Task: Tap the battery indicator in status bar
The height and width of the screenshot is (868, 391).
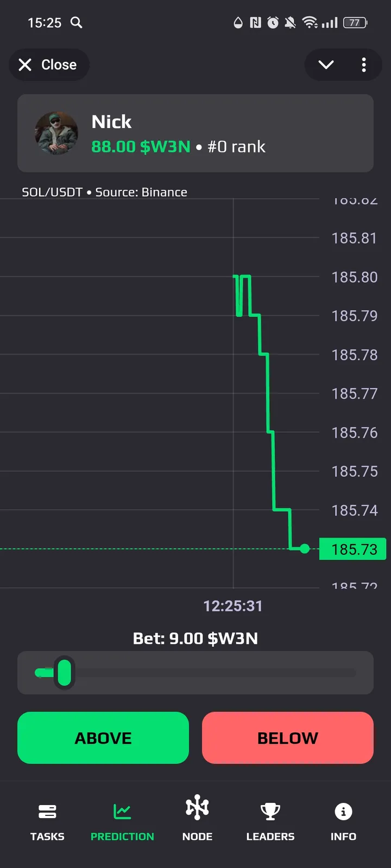Action: click(355, 22)
